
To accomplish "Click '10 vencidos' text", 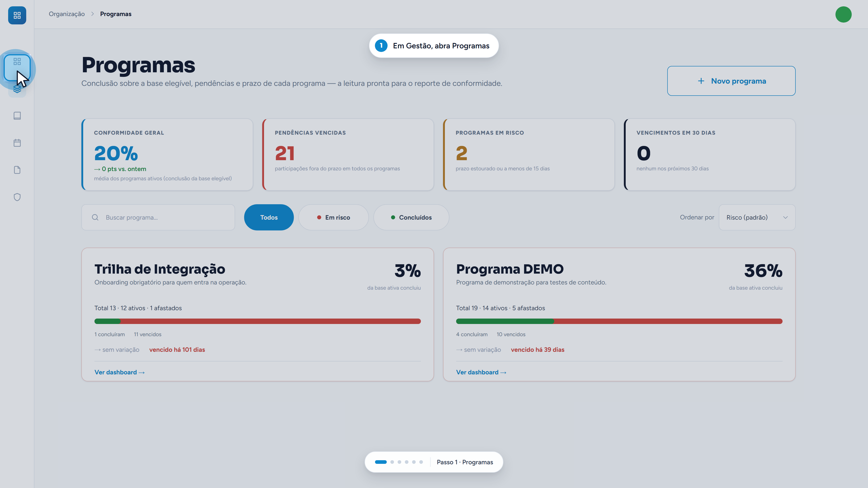I will (511, 334).
